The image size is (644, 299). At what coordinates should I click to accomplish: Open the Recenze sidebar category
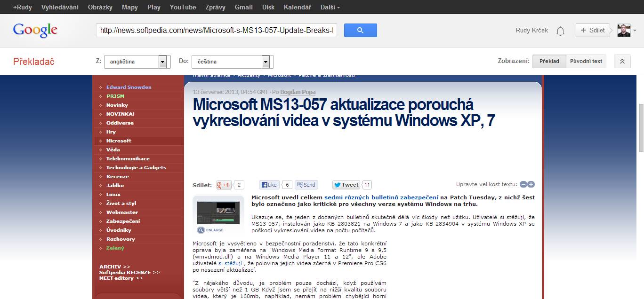(x=118, y=176)
